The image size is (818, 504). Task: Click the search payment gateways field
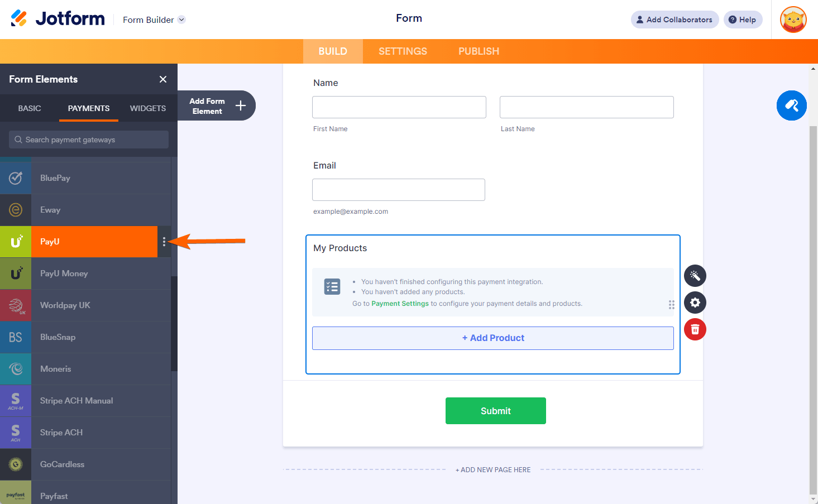click(x=89, y=140)
